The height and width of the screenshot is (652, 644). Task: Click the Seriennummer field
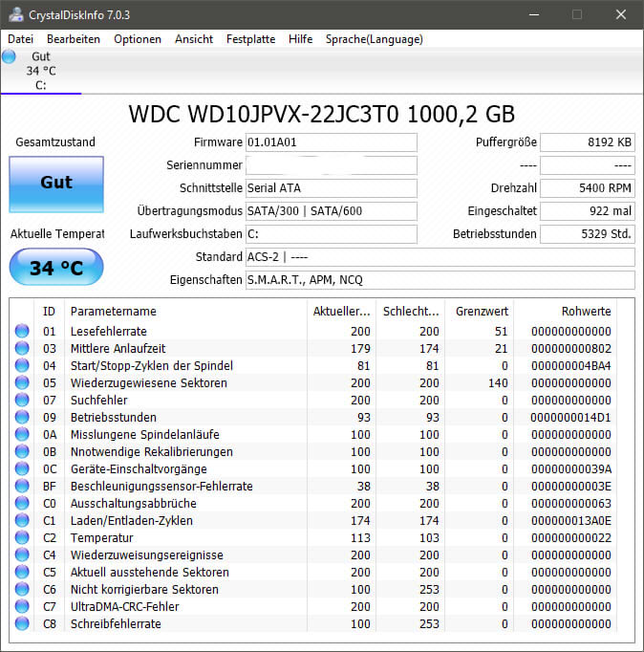(x=332, y=165)
